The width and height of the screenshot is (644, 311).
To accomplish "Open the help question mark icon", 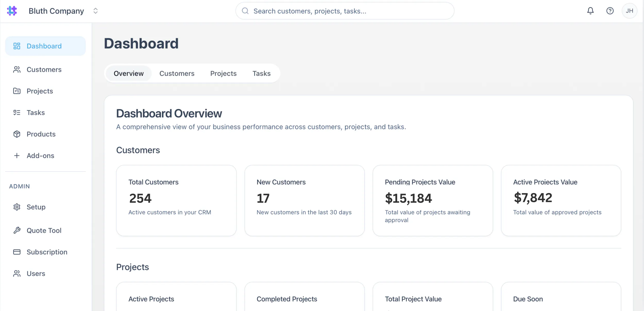I will [x=610, y=11].
